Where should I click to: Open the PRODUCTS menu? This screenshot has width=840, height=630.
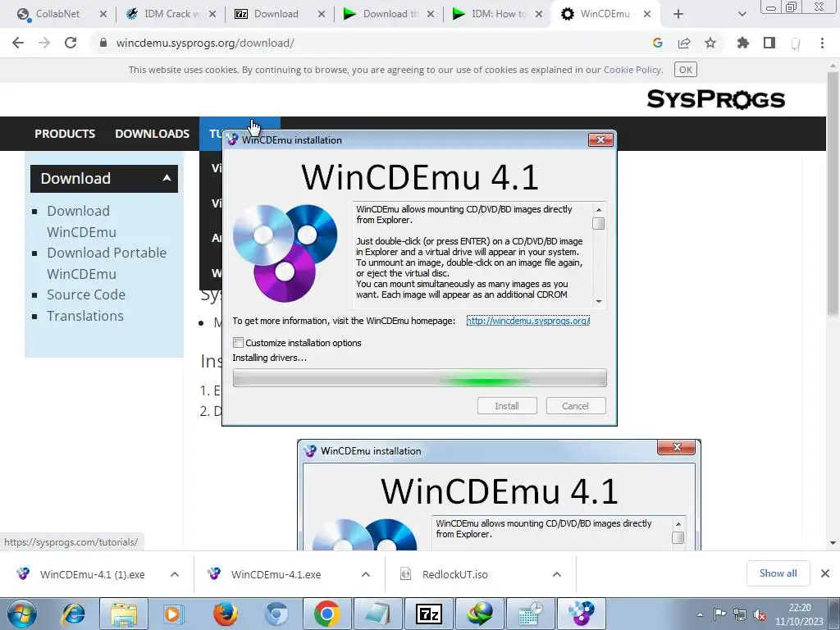[65, 134]
